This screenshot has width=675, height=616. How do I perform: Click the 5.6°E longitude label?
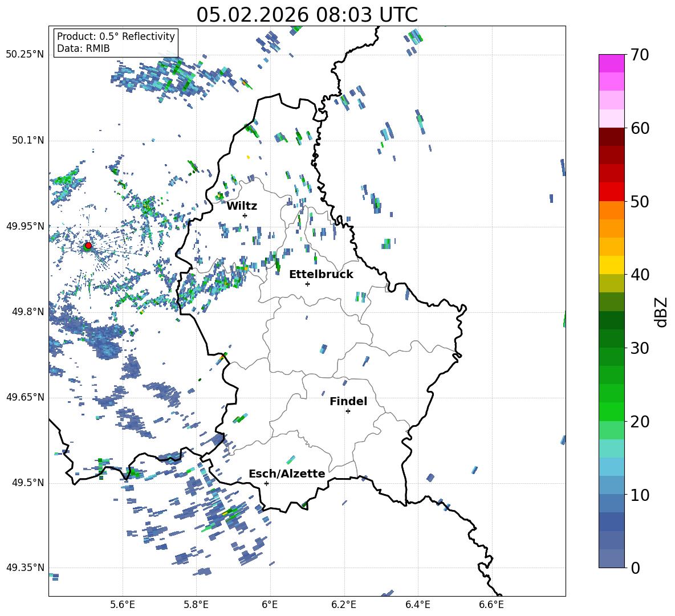123,605
